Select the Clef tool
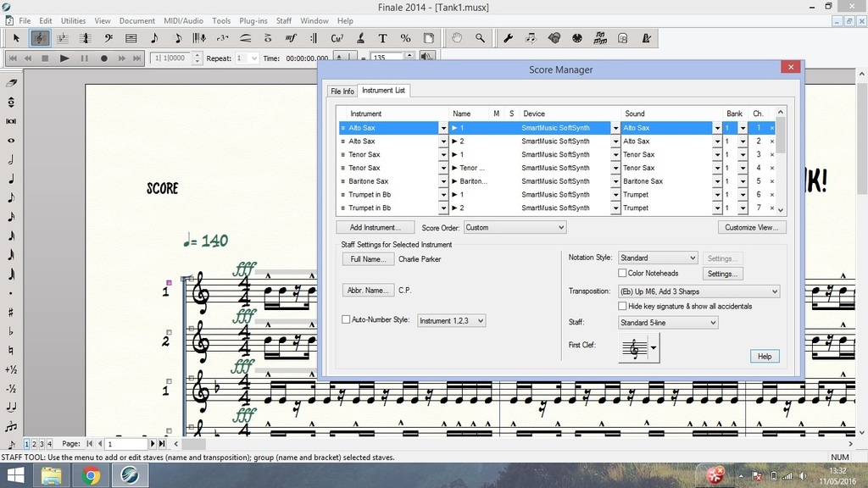The height and width of the screenshot is (488, 868). 108,38
